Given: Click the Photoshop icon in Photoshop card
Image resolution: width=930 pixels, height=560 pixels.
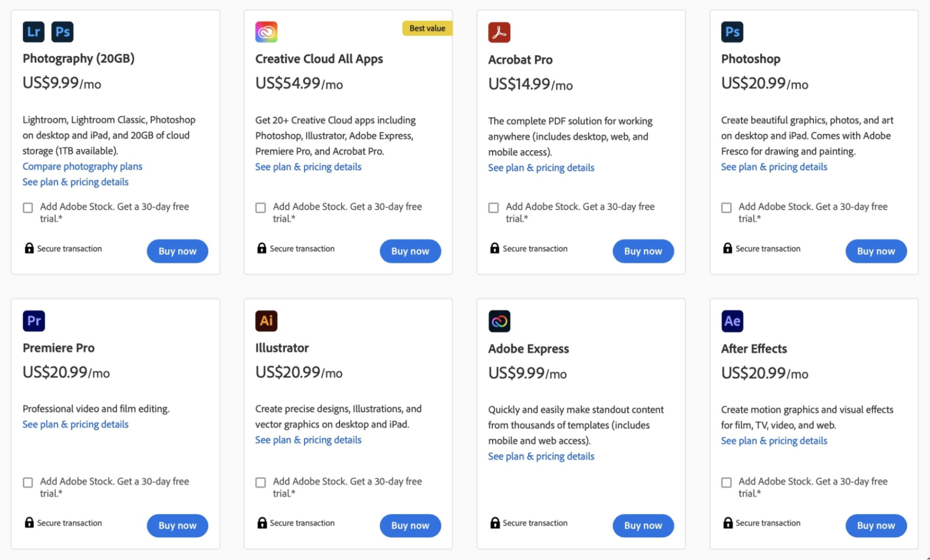Looking at the screenshot, I should pos(732,32).
